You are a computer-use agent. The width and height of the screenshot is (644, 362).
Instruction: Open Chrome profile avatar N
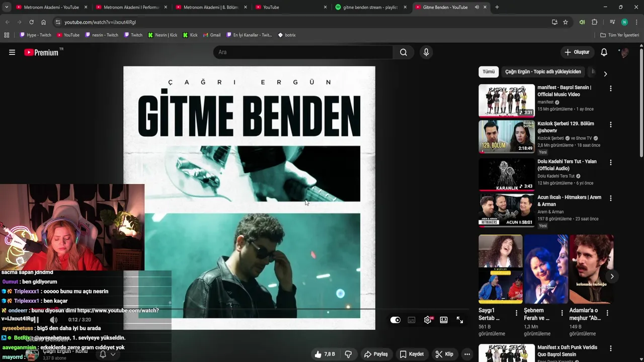tap(624, 22)
